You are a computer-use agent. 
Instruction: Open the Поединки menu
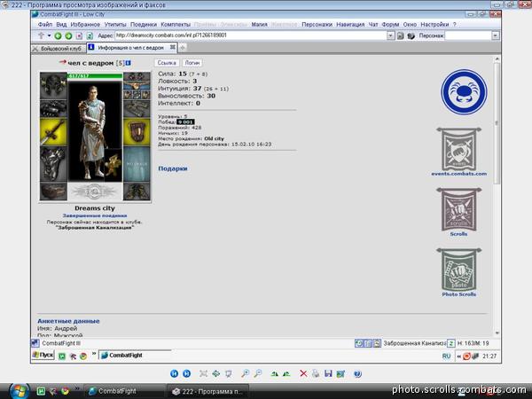click(x=144, y=25)
